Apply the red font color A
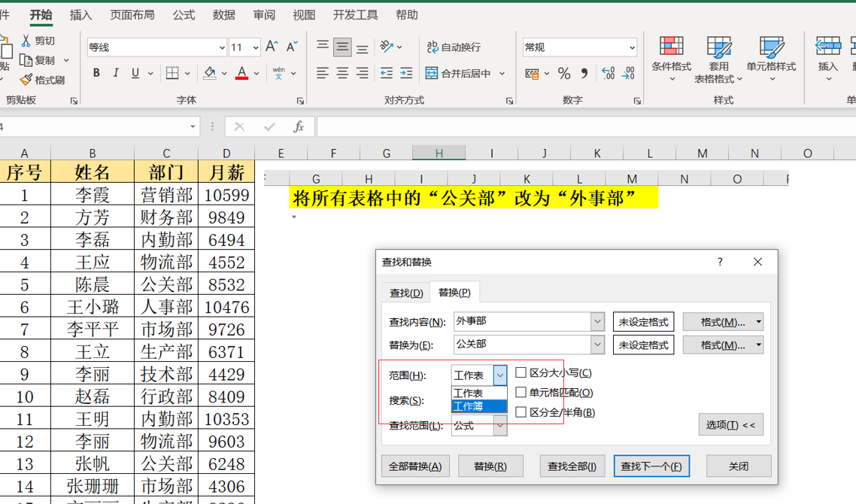The image size is (856, 504). click(242, 73)
